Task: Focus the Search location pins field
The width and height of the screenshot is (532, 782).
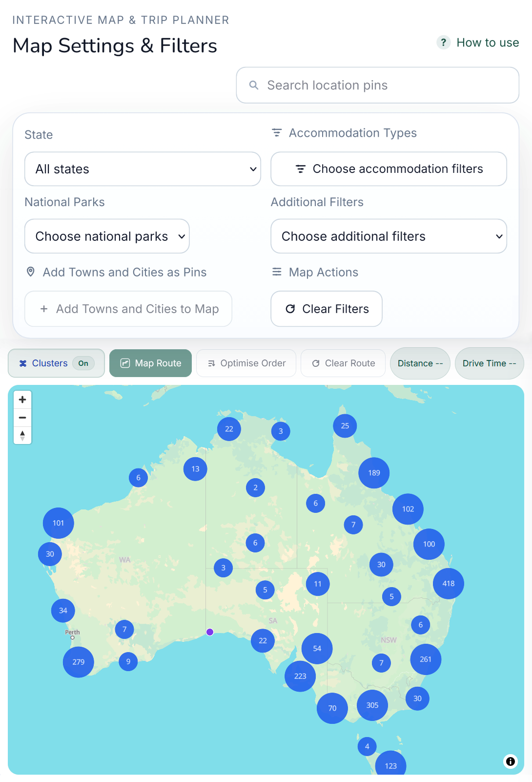Action: (x=377, y=85)
